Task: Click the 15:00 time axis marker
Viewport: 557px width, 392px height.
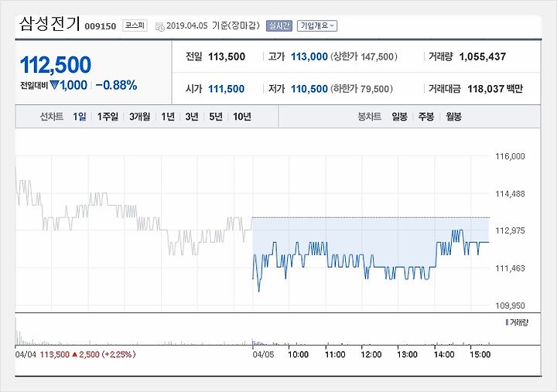Action: (x=480, y=354)
